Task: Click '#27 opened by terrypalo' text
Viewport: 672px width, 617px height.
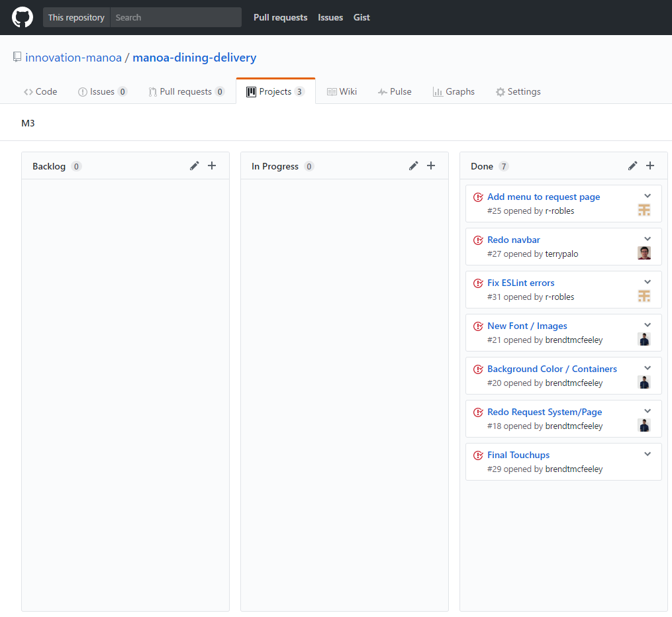Action: (x=532, y=254)
